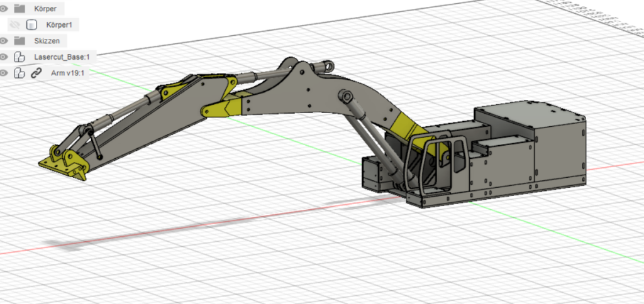Select the Lasercut_Base:1 entry
This screenshot has height=304, width=644.
62,57
